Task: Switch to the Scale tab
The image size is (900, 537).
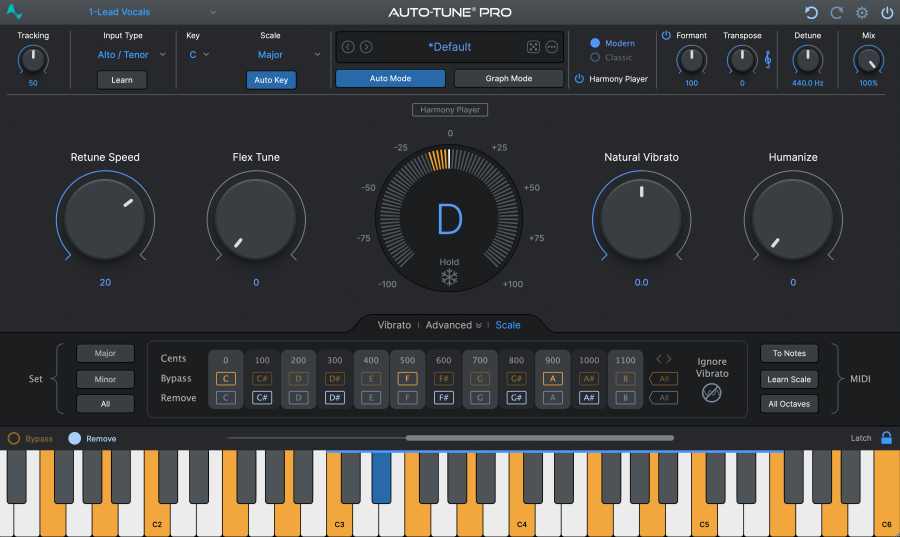Action: [x=507, y=325]
